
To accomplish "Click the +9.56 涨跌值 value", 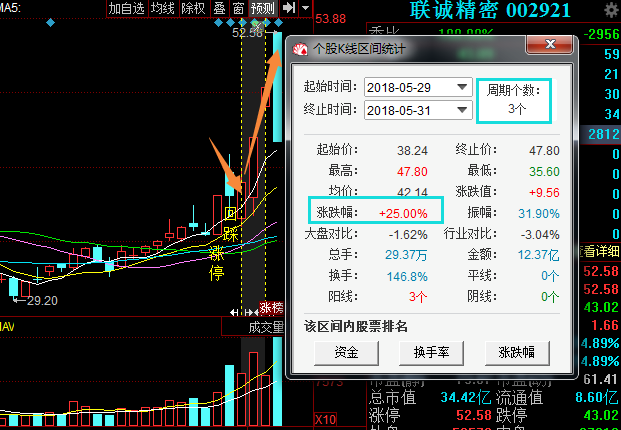I will (545, 192).
